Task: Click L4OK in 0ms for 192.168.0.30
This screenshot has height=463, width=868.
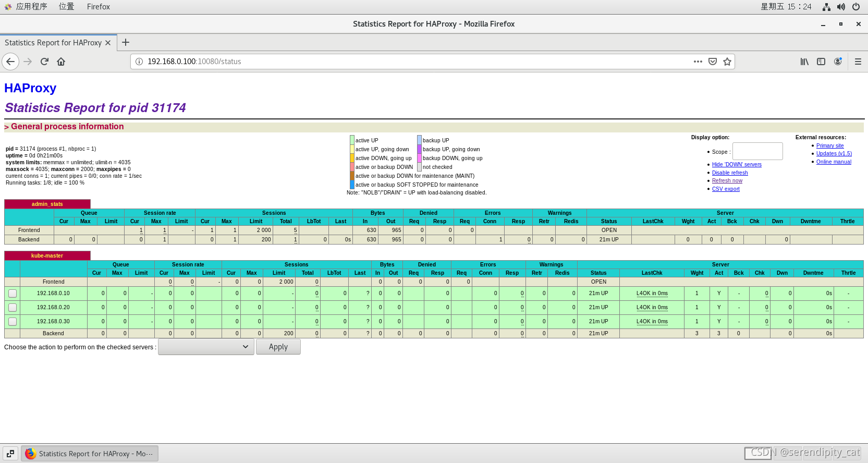Action: click(x=652, y=322)
